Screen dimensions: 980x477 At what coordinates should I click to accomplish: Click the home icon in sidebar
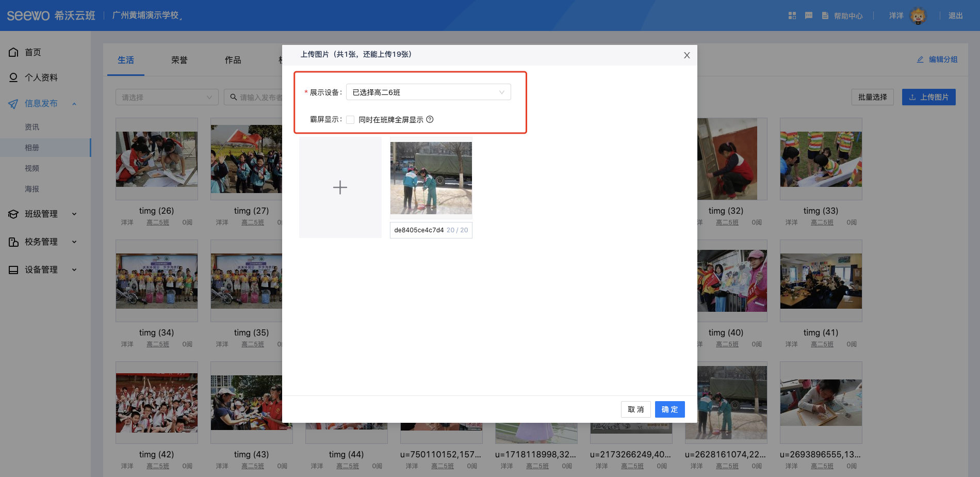point(13,52)
